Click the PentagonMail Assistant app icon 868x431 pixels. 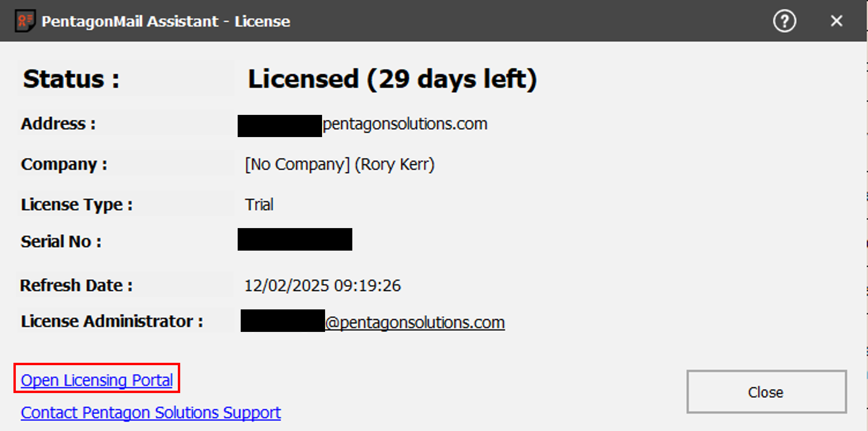25,21
